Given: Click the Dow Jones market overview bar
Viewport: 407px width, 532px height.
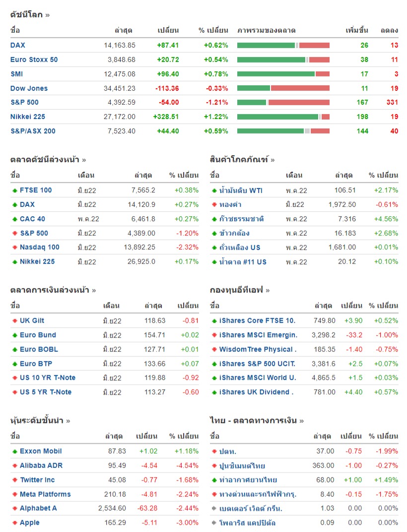Looking at the screenshot, I should pyautogui.click(x=283, y=88).
